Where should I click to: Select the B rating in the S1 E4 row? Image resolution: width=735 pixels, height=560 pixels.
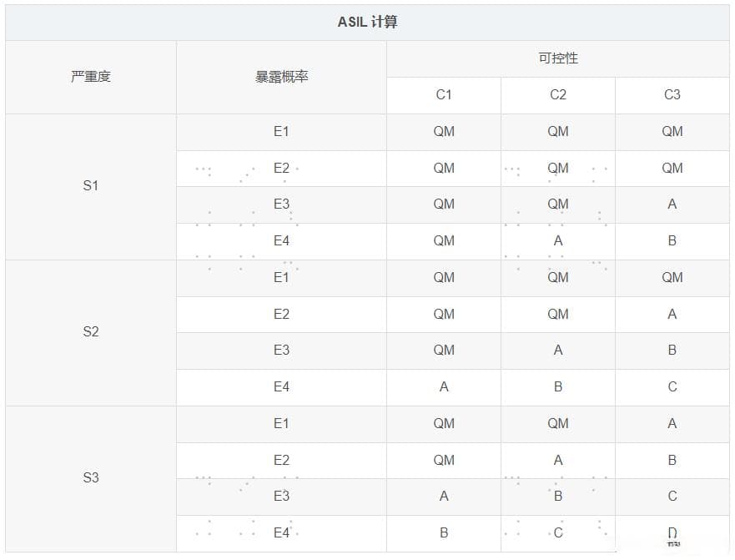pyautogui.click(x=672, y=241)
